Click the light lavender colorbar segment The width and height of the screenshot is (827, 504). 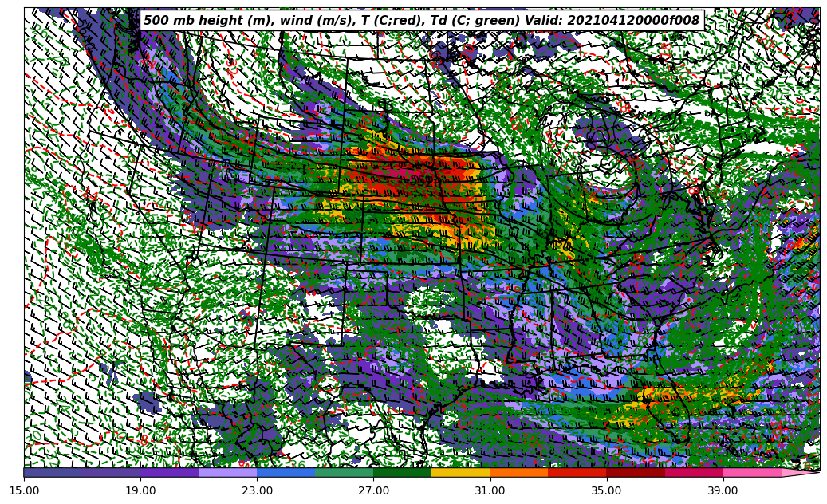[227, 472]
